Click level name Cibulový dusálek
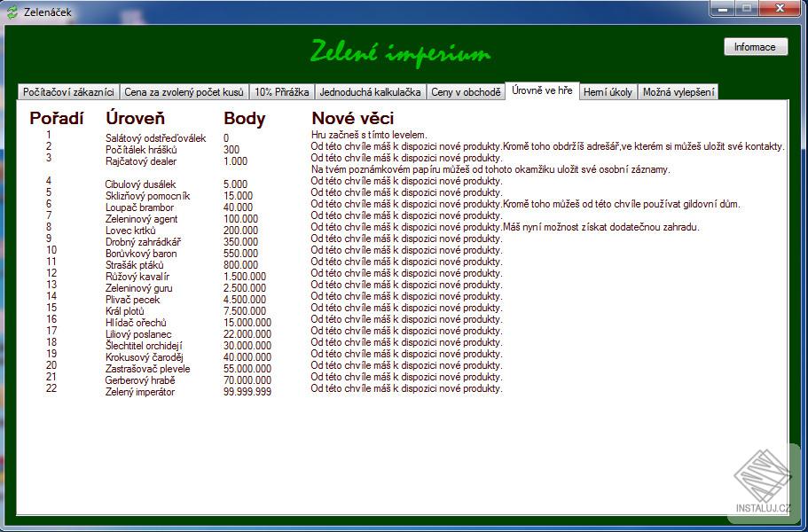The image size is (808, 532). pos(140,184)
